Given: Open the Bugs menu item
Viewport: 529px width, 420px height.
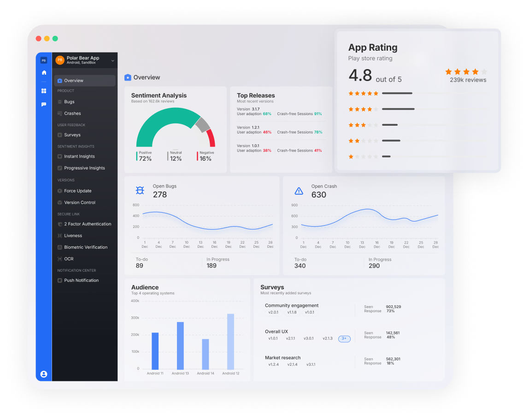Looking at the screenshot, I should 69,102.
